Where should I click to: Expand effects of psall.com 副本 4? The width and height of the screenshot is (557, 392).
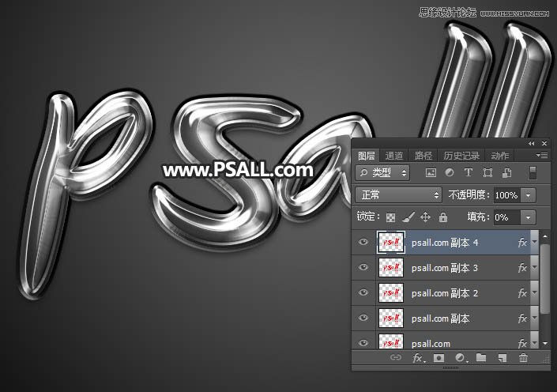point(534,243)
